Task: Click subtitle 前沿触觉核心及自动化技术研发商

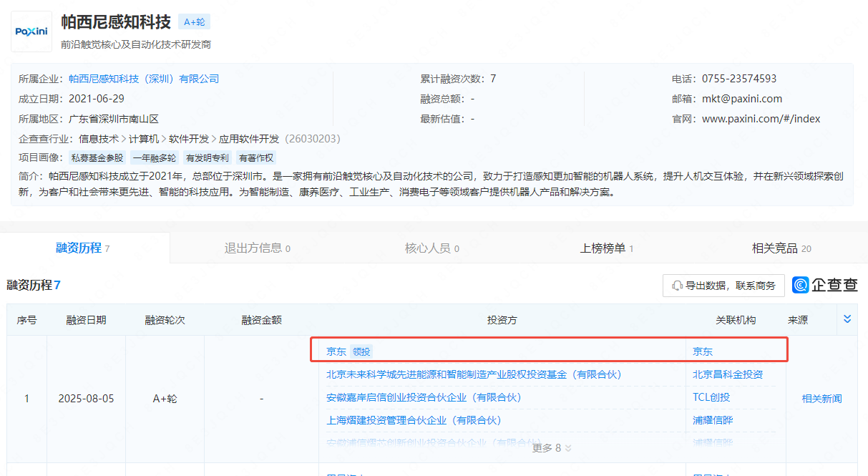Action: click(x=136, y=44)
